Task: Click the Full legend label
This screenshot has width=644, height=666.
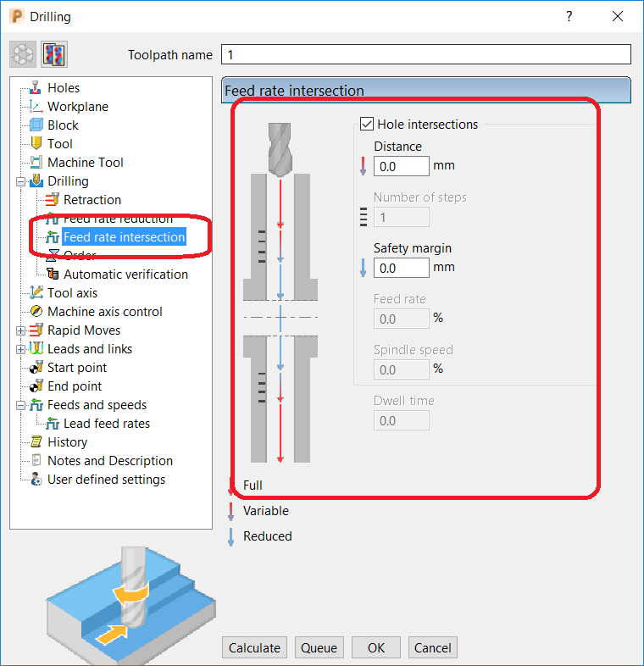Action: [x=253, y=485]
